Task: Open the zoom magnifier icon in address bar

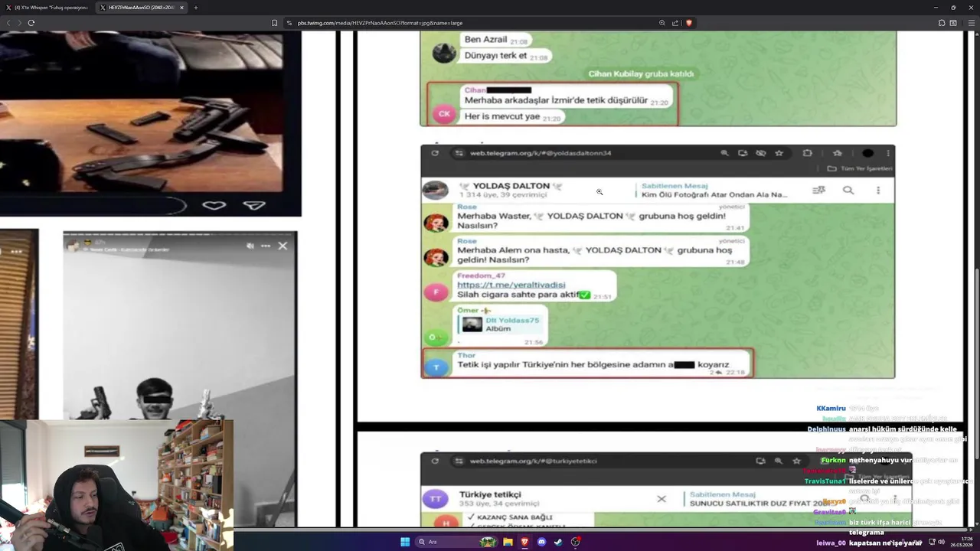Action: [x=662, y=23]
